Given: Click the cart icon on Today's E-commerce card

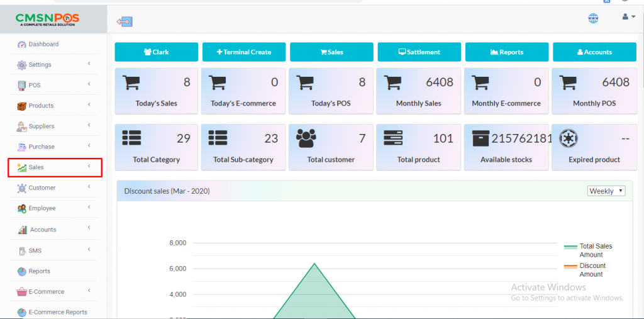Looking at the screenshot, I should pos(217,82).
